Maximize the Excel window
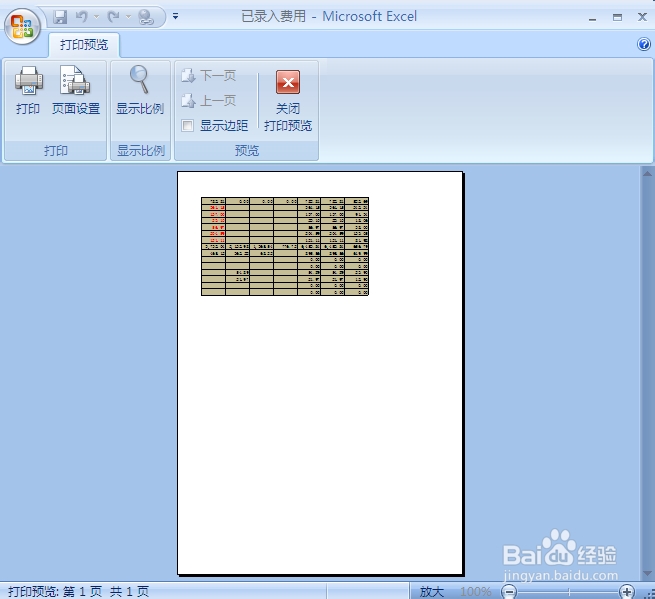Viewport: 655px width, 599px height. 617,18
